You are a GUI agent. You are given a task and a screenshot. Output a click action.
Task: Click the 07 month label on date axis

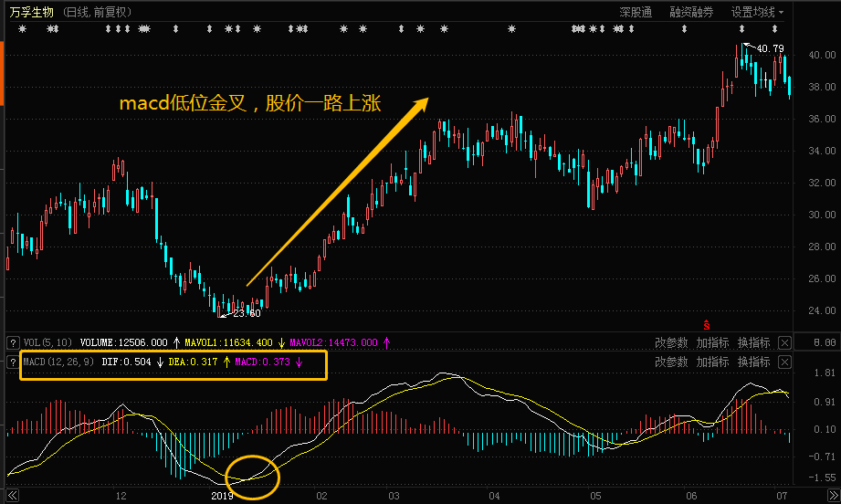click(782, 496)
